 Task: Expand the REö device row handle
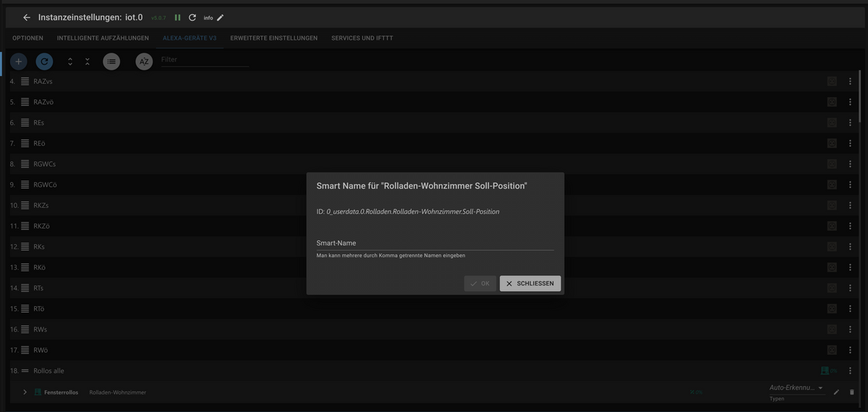click(25, 143)
